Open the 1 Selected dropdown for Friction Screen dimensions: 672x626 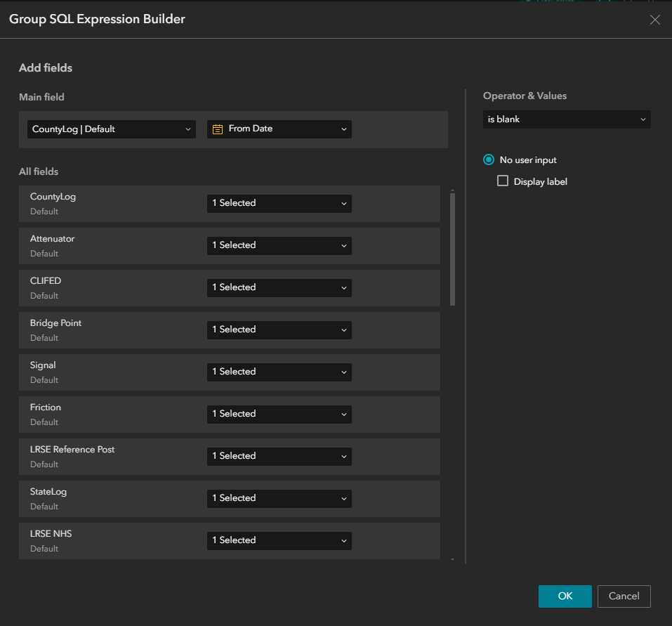click(x=279, y=414)
